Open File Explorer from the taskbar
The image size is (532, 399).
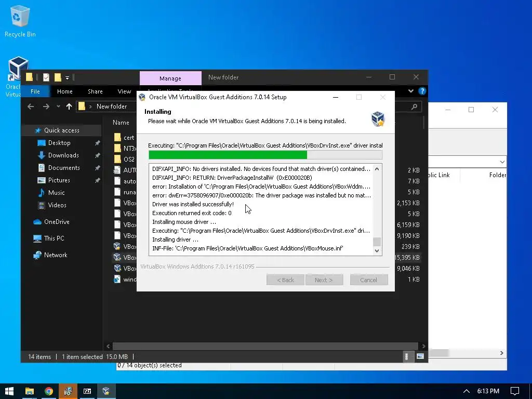point(30,391)
